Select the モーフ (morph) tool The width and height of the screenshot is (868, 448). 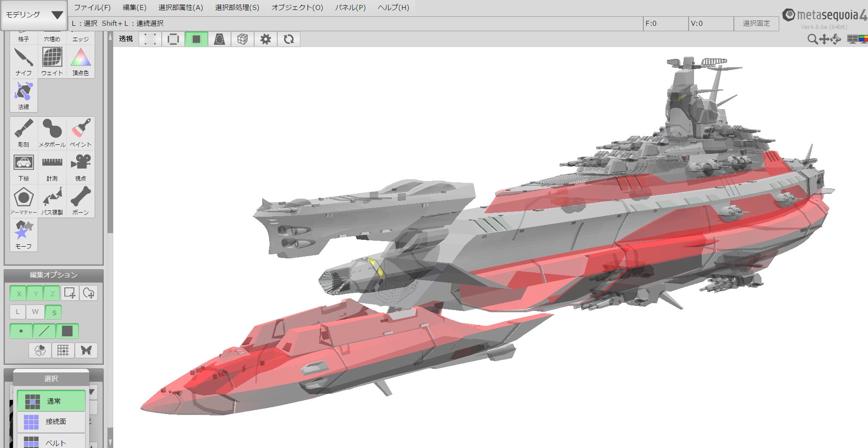[x=24, y=235]
